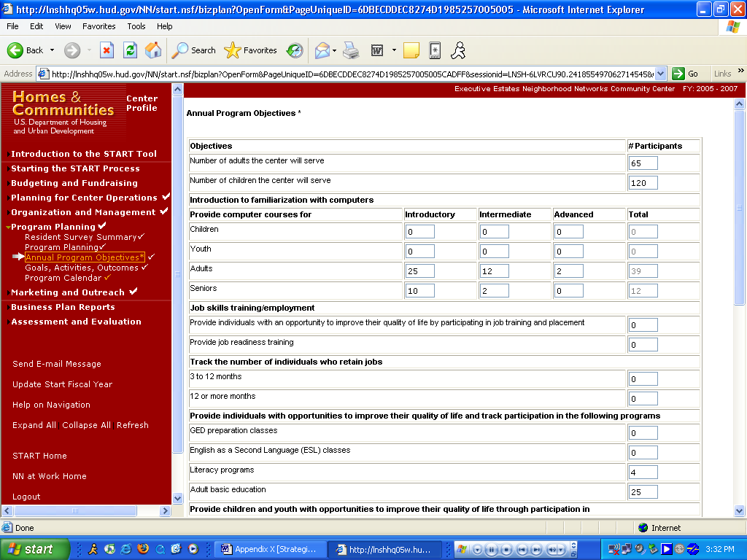Viewport: 747px width, 560px height.
Task: Click the Send E-mail Message link
Action: tap(57, 364)
